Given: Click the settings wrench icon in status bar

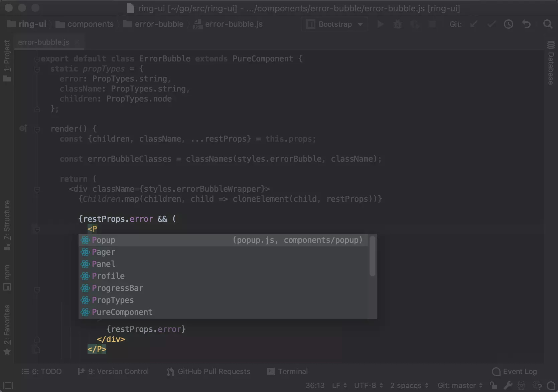Looking at the screenshot, I should (x=508, y=386).
